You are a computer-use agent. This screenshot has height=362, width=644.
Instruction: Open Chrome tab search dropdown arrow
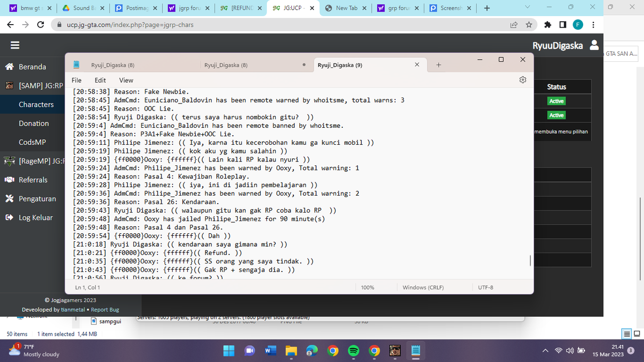pos(527,7)
